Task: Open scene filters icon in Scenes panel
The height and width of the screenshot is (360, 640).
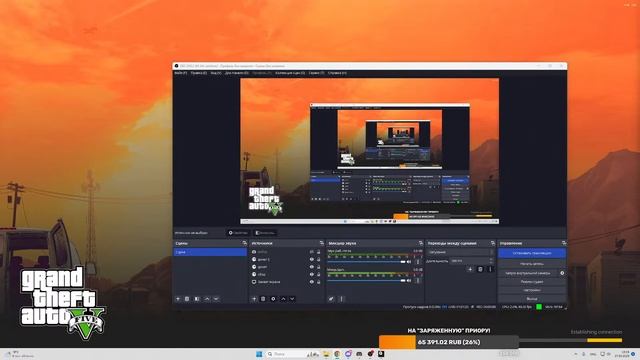Action: coord(197,299)
